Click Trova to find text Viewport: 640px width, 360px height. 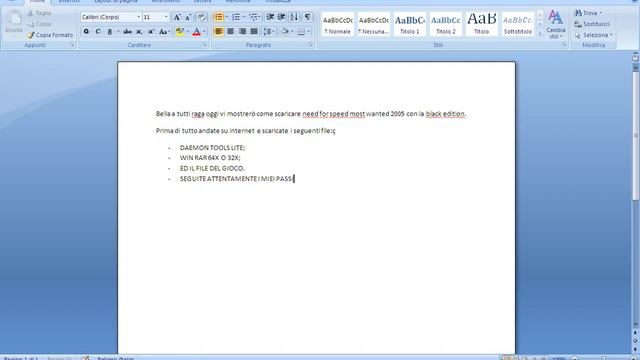[588, 13]
